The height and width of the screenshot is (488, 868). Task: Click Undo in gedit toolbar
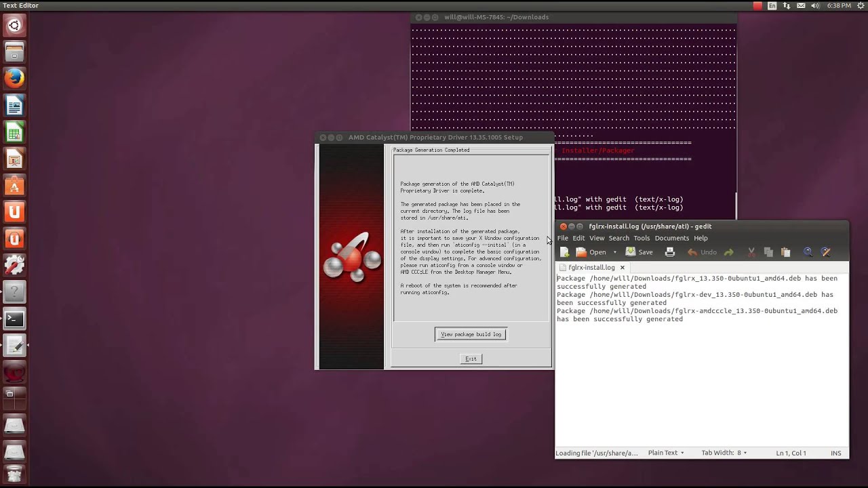pyautogui.click(x=702, y=252)
